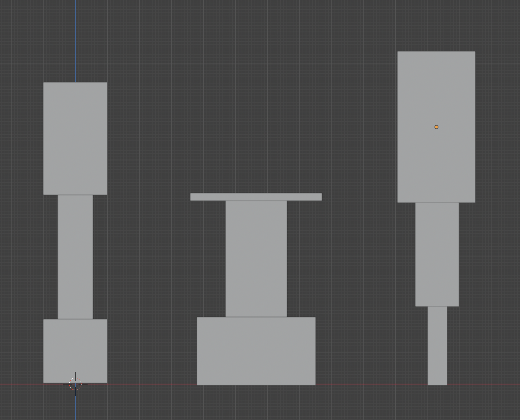Viewport: 520px width, 420px height.
Task: Select the middle object's central column
Action: coord(256,258)
